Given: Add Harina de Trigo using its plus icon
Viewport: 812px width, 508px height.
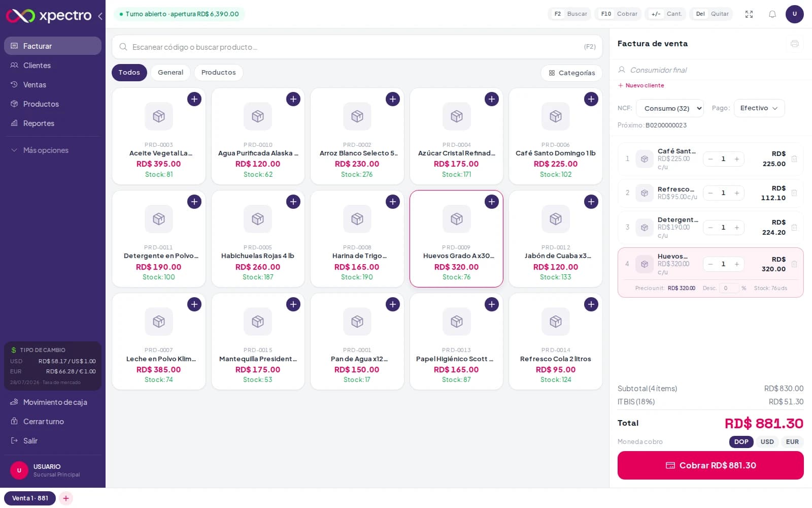Looking at the screenshot, I should click(x=393, y=202).
